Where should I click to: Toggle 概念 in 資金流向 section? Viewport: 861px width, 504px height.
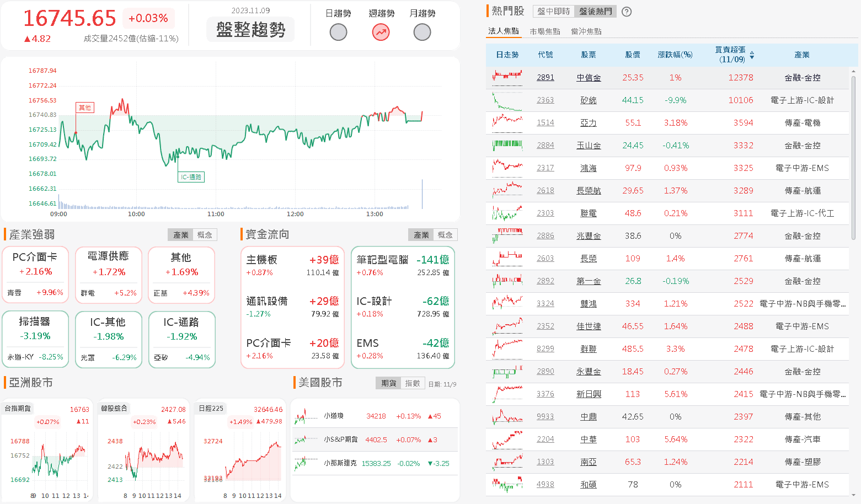pos(445,235)
